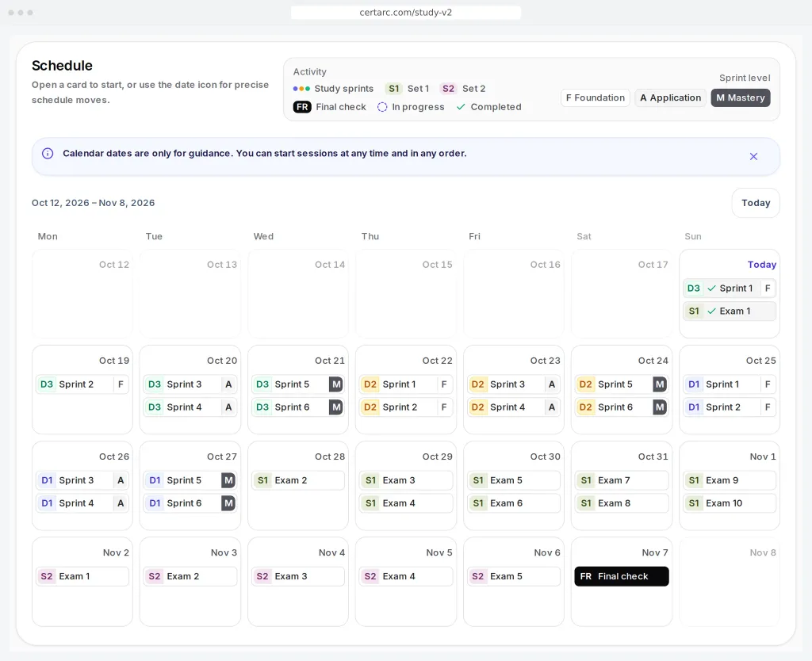Click the Nov 8 date label
This screenshot has width=812, height=661.
(x=763, y=553)
